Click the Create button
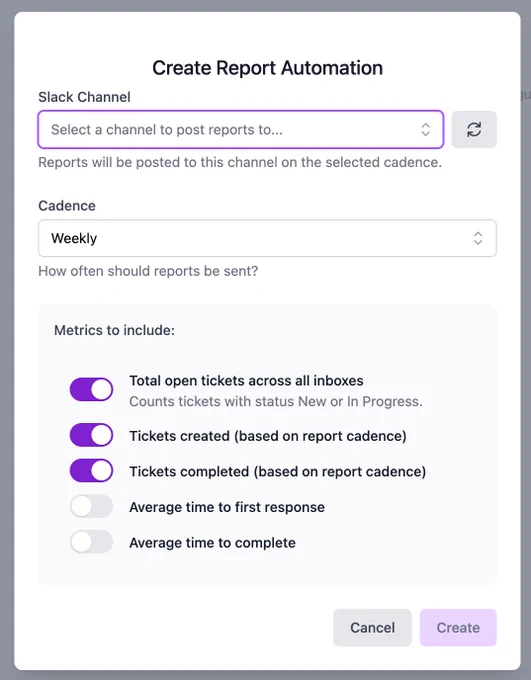Viewport: 531px width, 680px height. (x=458, y=628)
